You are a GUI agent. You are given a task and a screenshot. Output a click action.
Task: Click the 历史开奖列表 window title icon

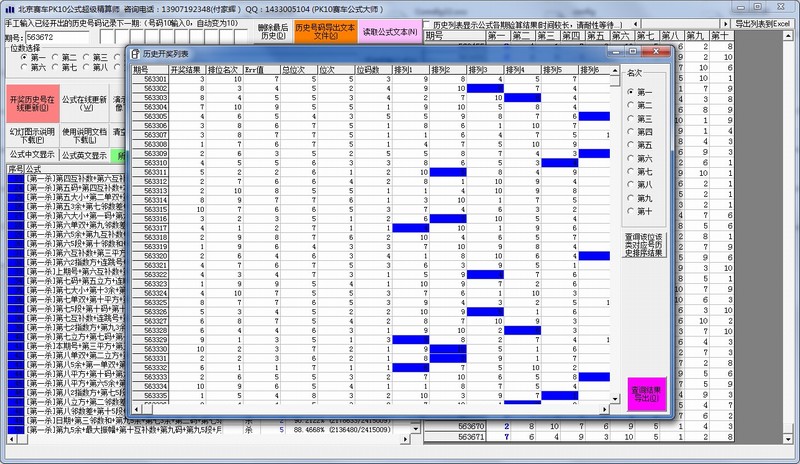point(134,51)
